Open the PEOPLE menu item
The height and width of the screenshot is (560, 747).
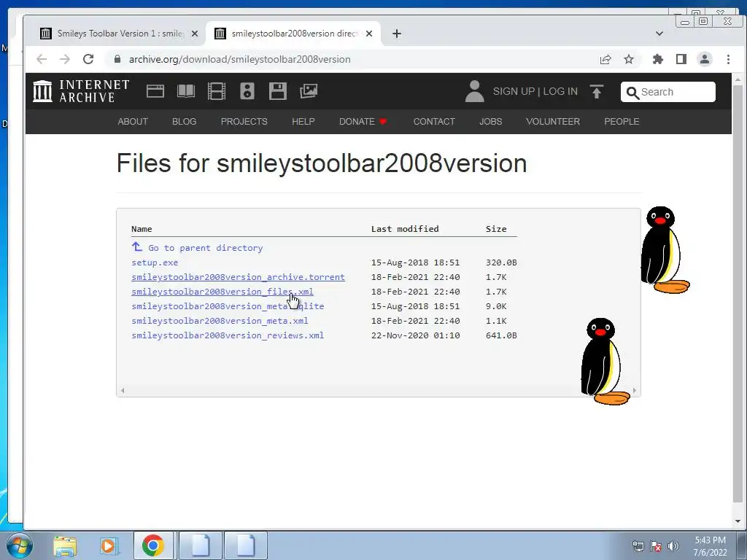pos(622,122)
